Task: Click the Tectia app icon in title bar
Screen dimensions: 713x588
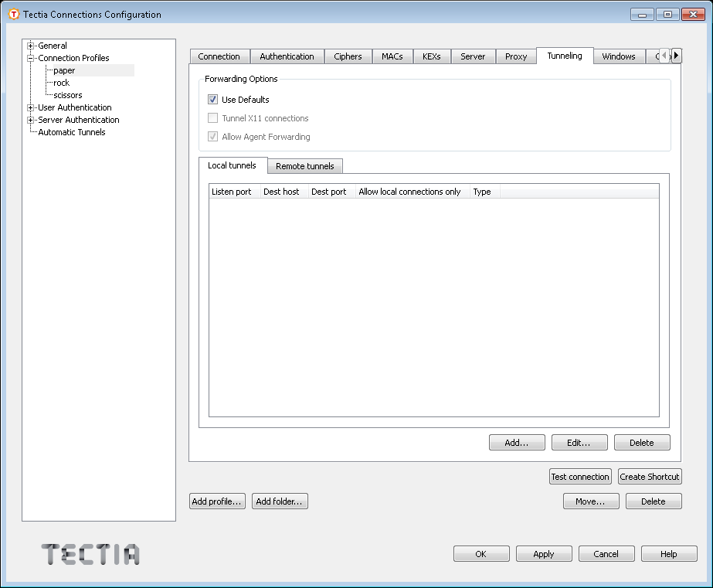Action: 13,14
